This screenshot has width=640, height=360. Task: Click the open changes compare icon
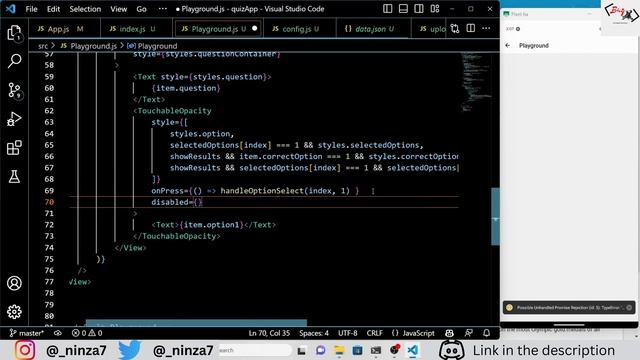pyautogui.click(x=455, y=28)
